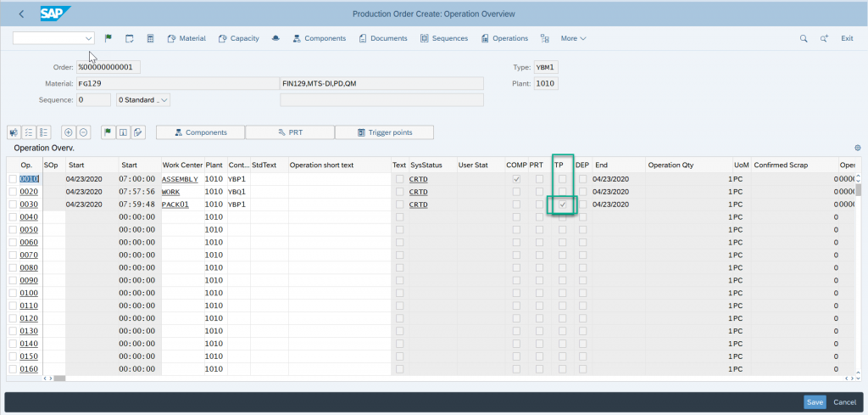Toggle DEP checkbox for operation 0030

click(x=583, y=205)
